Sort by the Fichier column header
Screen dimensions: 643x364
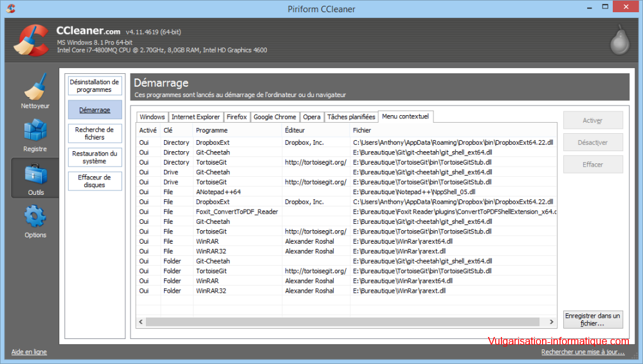click(x=453, y=130)
